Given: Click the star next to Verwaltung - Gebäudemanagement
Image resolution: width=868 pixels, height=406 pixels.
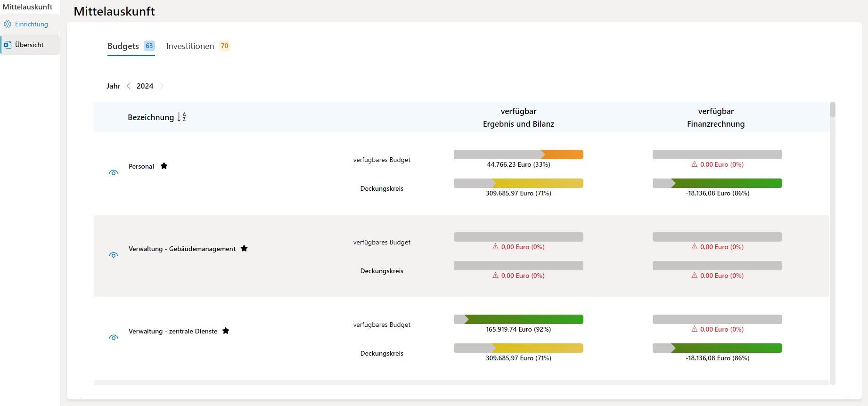Looking at the screenshot, I should [244, 248].
